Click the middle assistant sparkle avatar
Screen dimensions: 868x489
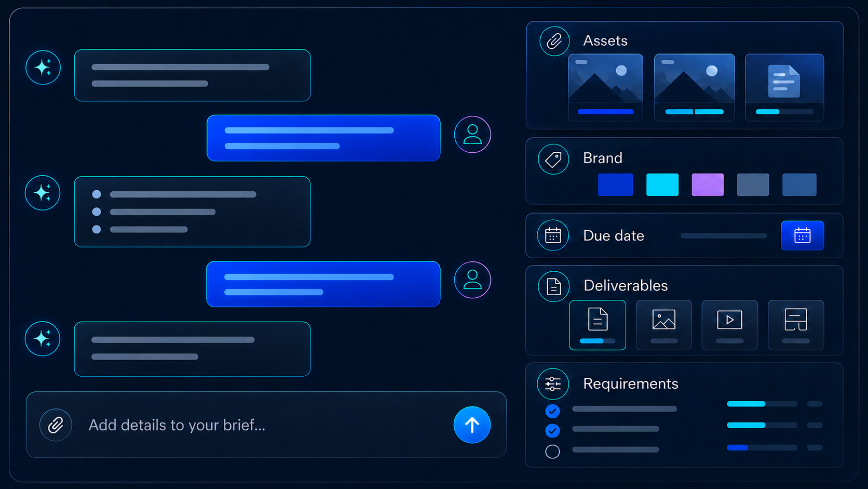pyautogui.click(x=43, y=193)
